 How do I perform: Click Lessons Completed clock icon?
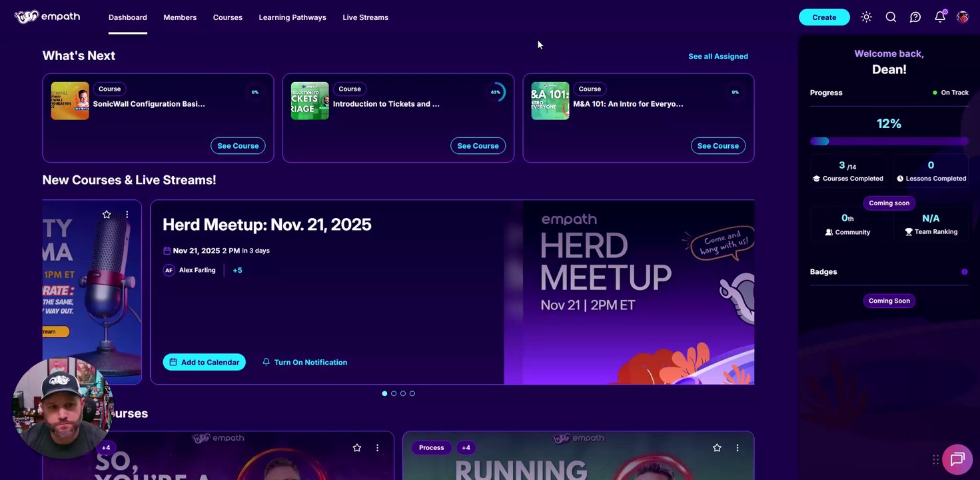[x=900, y=179]
